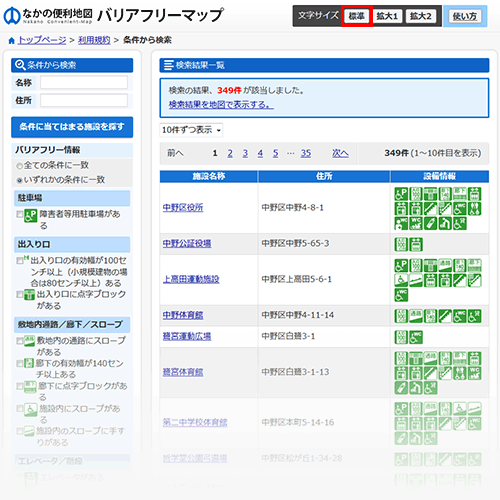Open 利用規約 breadcrumb link
The image size is (500, 500).
94,40
